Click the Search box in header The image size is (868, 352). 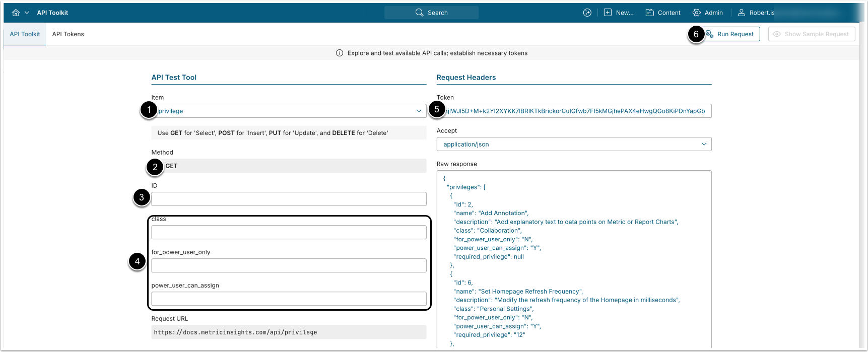pyautogui.click(x=431, y=13)
